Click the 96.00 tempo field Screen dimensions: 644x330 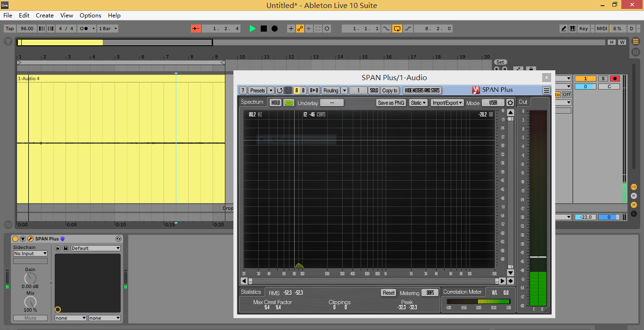tap(27, 29)
